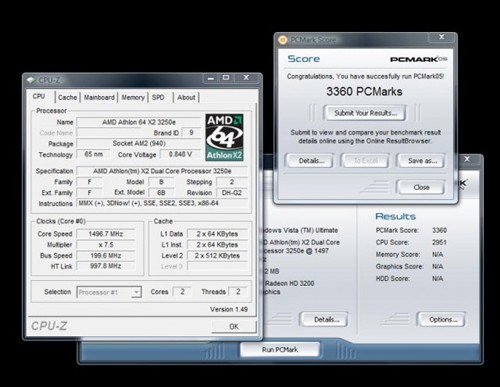Save the score with Save as
500x387 pixels.
[x=422, y=161]
